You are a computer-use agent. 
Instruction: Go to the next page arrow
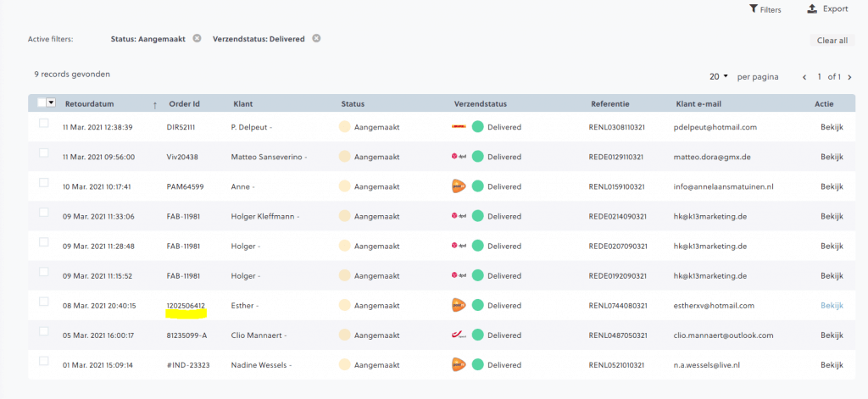(x=849, y=77)
